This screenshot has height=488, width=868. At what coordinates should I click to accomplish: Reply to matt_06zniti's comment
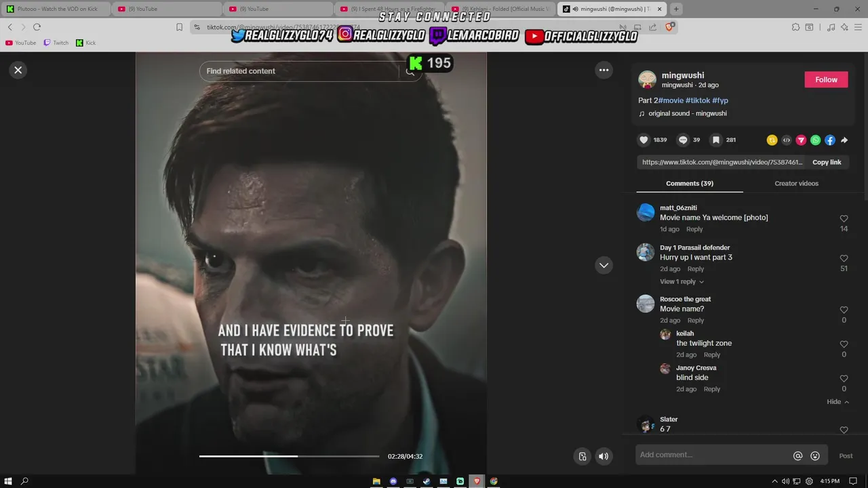point(694,229)
